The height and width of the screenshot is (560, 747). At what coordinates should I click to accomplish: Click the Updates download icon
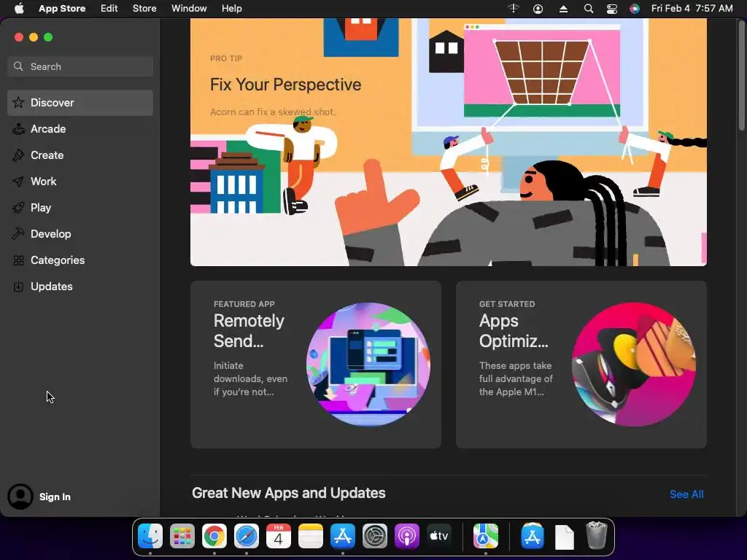tap(18, 286)
